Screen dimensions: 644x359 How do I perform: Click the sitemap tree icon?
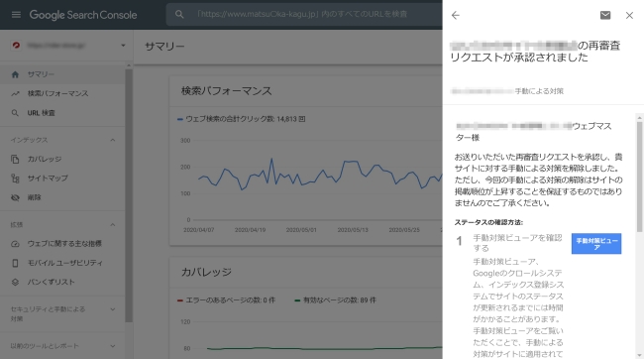(x=15, y=179)
